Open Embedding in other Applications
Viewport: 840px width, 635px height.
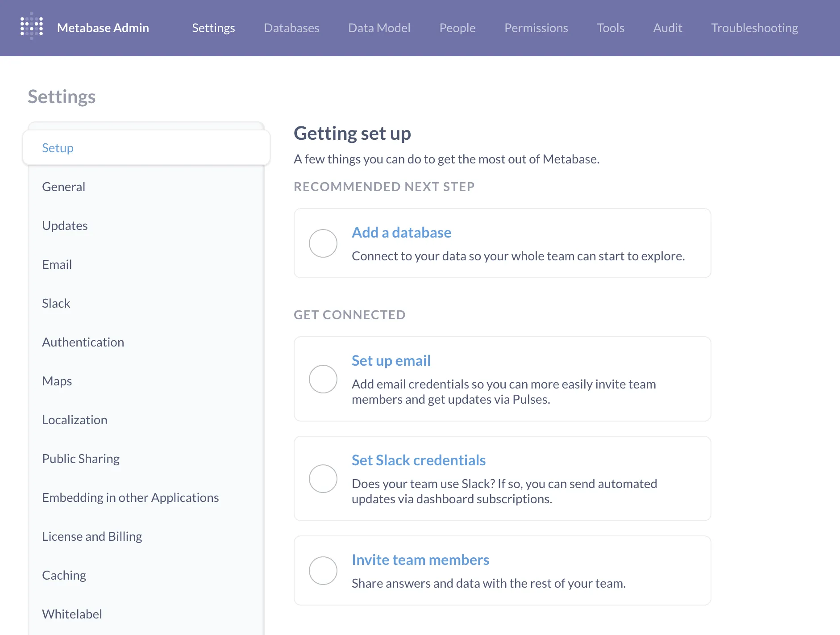pos(130,497)
